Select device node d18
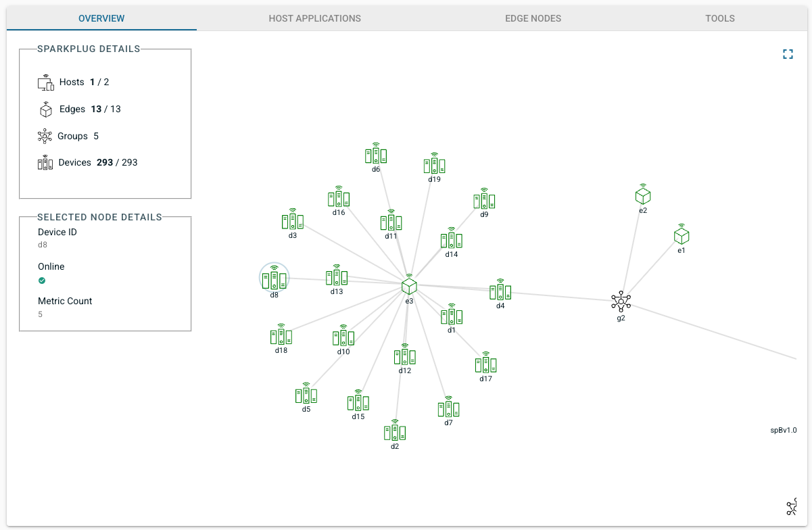Screen dimensions: 812x530 (x=281, y=335)
